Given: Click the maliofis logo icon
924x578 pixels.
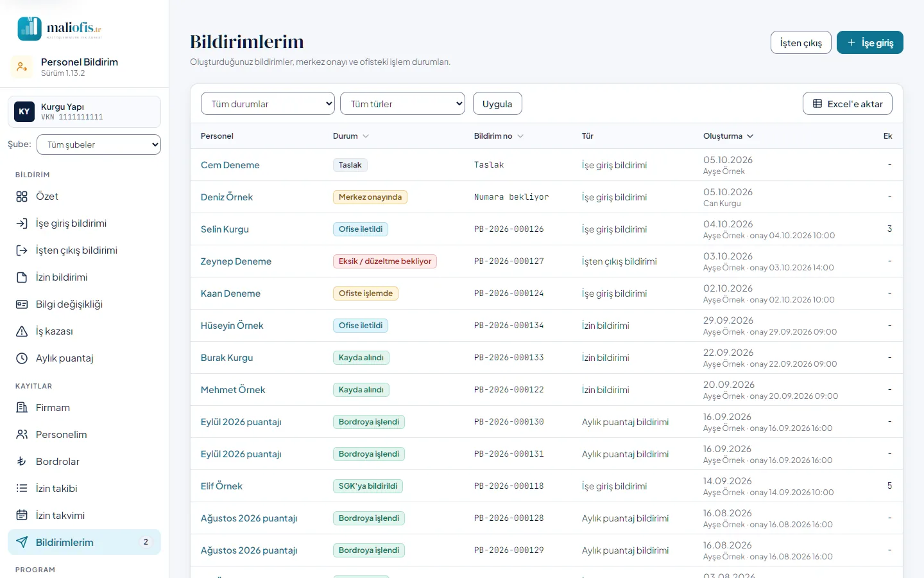Looking at the screenshot, I should coord(30,29).
